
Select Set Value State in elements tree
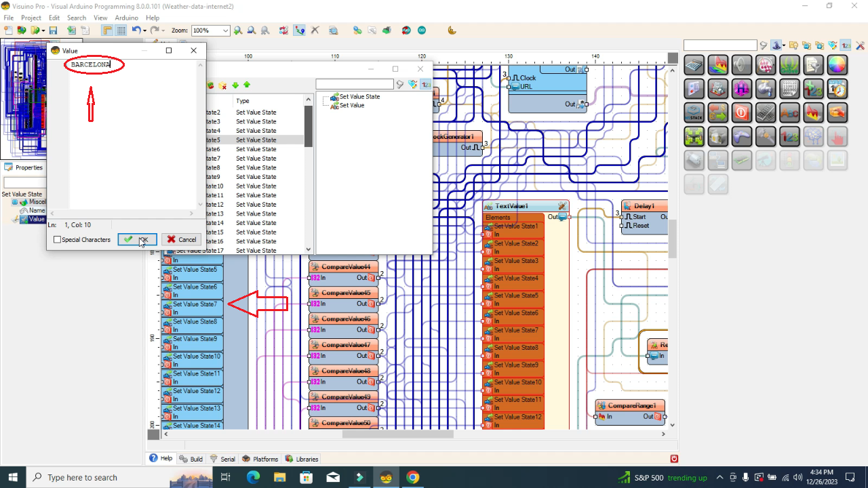tap(359, 97)
